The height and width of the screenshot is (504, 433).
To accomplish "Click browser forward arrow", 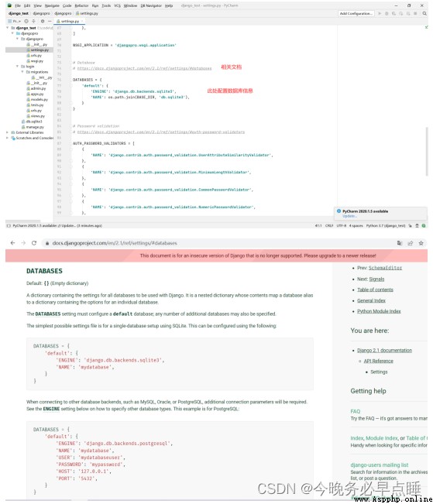I will click(x=23, y=243).
